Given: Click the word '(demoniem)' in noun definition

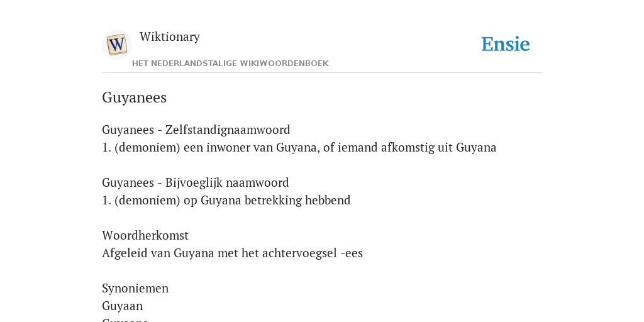Looking at the screenshot, I should click(x=147, y=147).
